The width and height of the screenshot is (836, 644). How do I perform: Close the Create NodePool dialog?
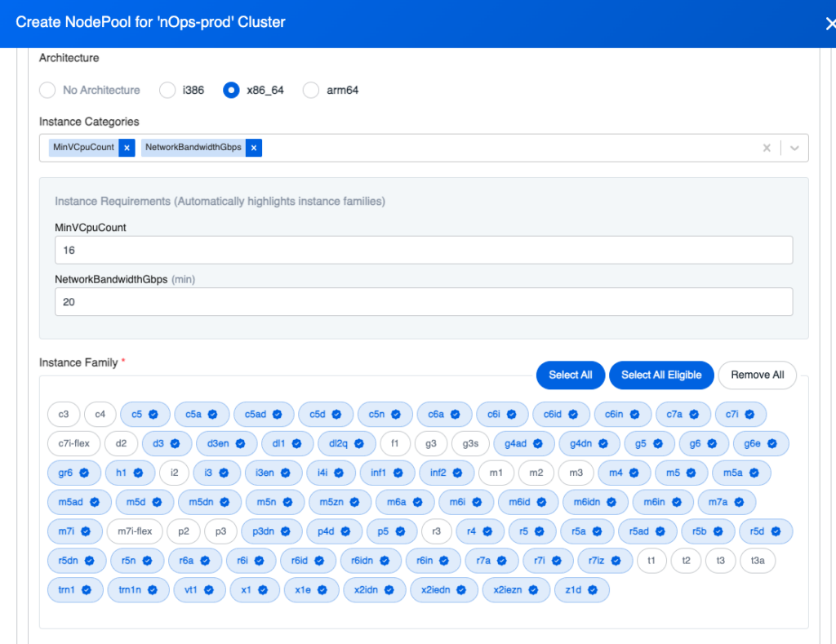point(829,24)
